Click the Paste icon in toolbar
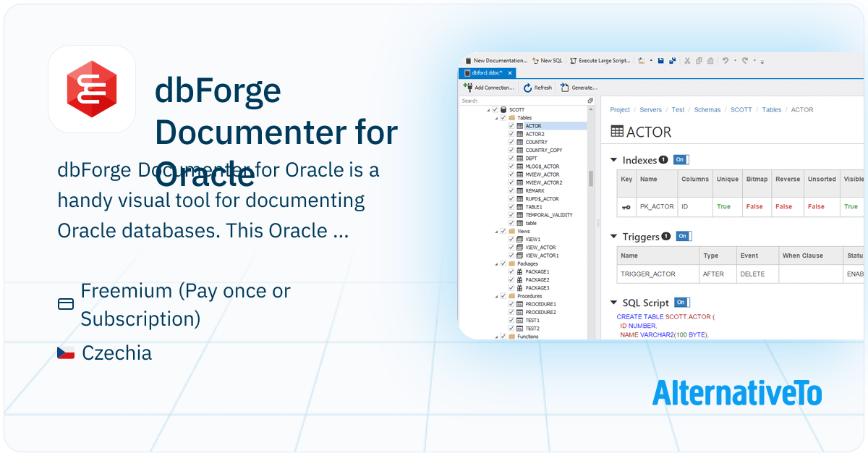Screen dimensions: 868x456 (x=711, y=61)
